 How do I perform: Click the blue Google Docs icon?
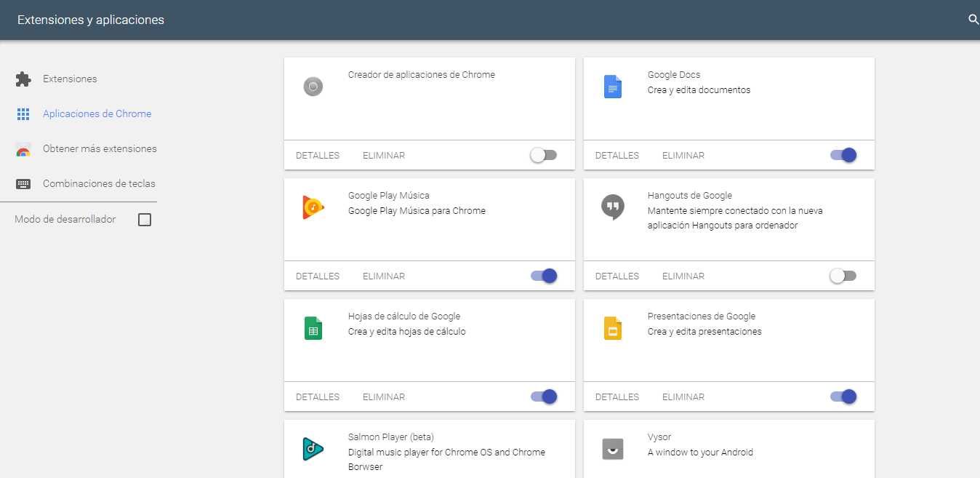click(x=613, y=87)
